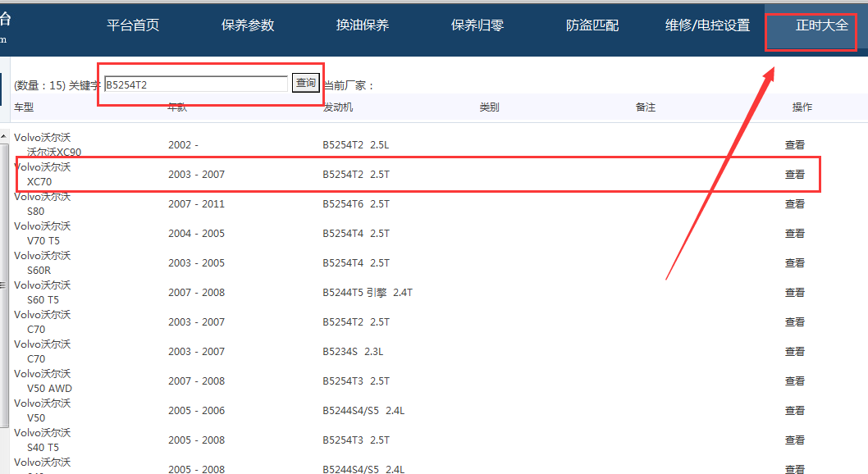This screenshot has height=474, width=868.
Task: Select year text 2004 - 2005
Action: click(x=197, y=234)
